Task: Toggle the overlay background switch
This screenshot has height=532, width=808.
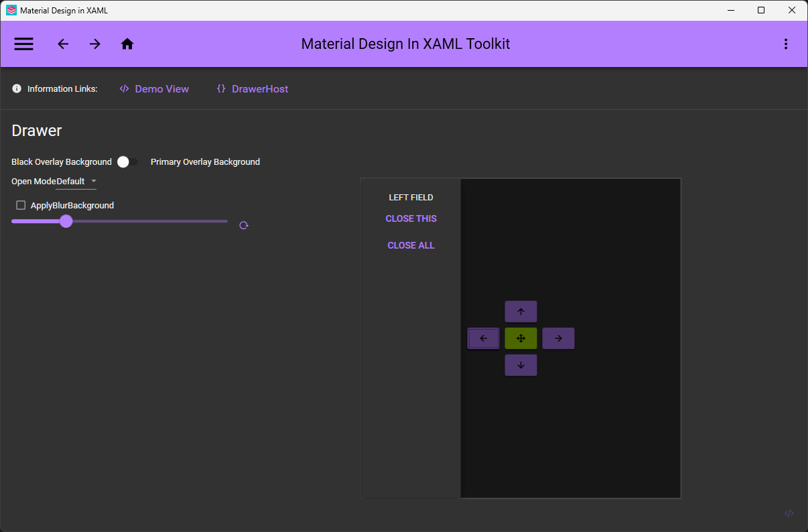Action: point(127,161)
